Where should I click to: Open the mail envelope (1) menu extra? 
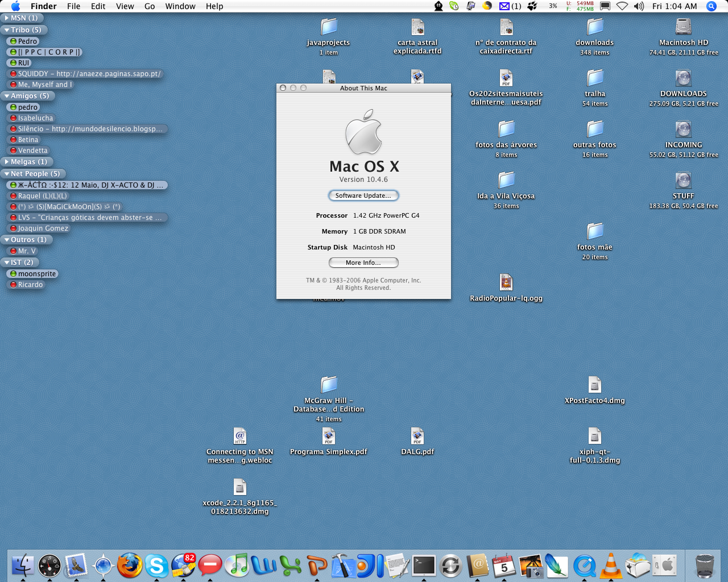510,6
